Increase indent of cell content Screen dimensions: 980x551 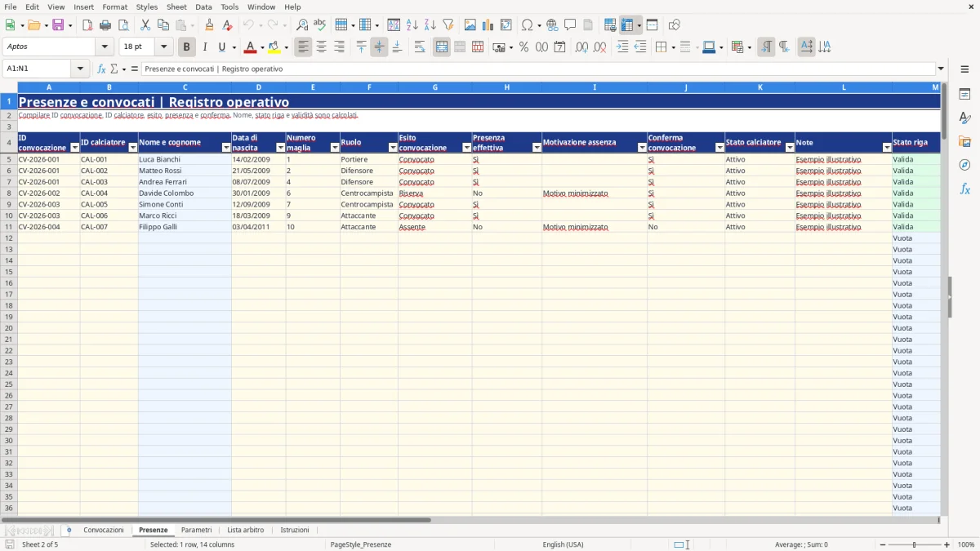622,47
